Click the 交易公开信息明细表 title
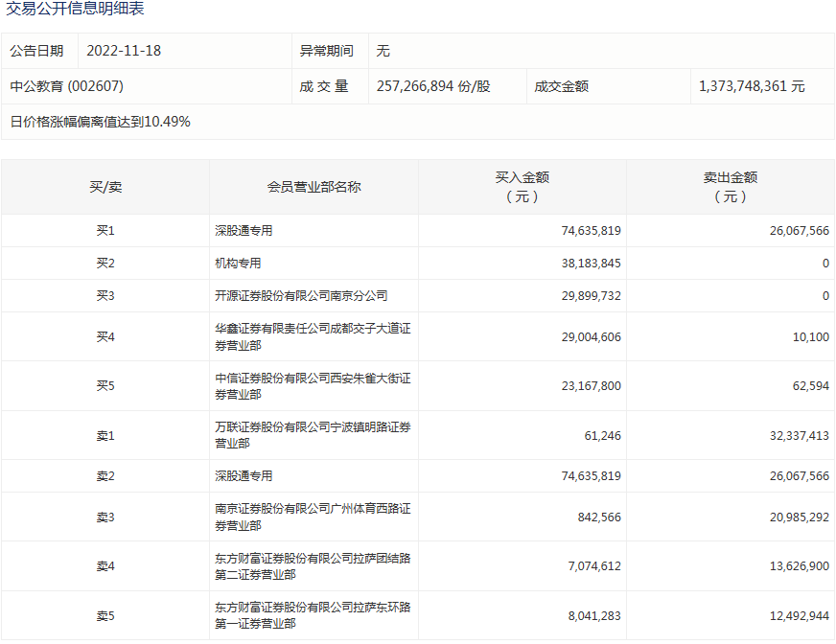 point(75,8)
